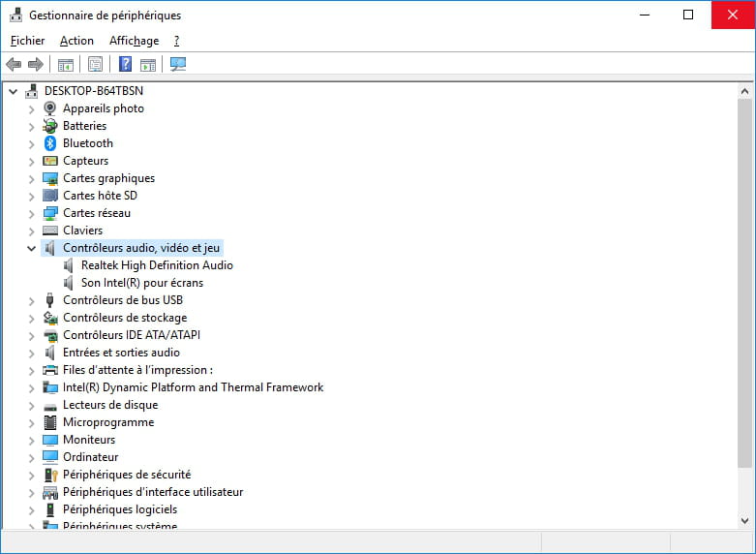Select the Ordinateur label
The height and width of the screenshot is (554, 756).
[91, 457]
